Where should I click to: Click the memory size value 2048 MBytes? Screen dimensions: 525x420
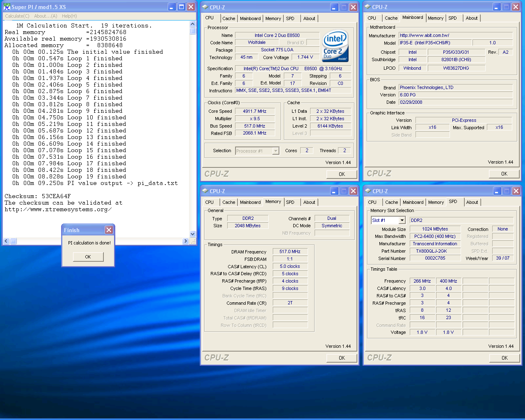pyautogui.click(x=248, y=226)
